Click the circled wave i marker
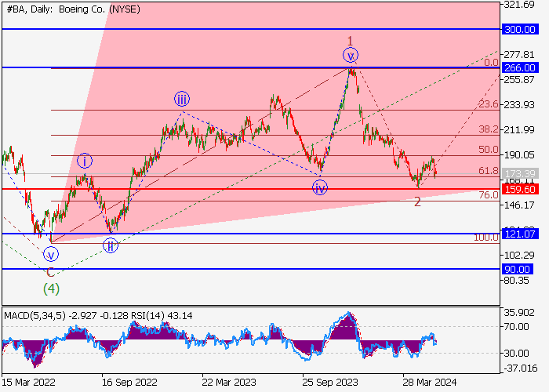Image resolution: width=549 pixels, height=392 pixels. coord(85,162)
